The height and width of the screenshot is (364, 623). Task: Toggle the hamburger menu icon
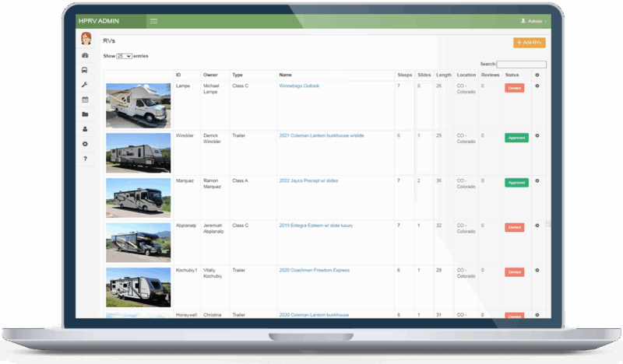click(x=153, y=21)
